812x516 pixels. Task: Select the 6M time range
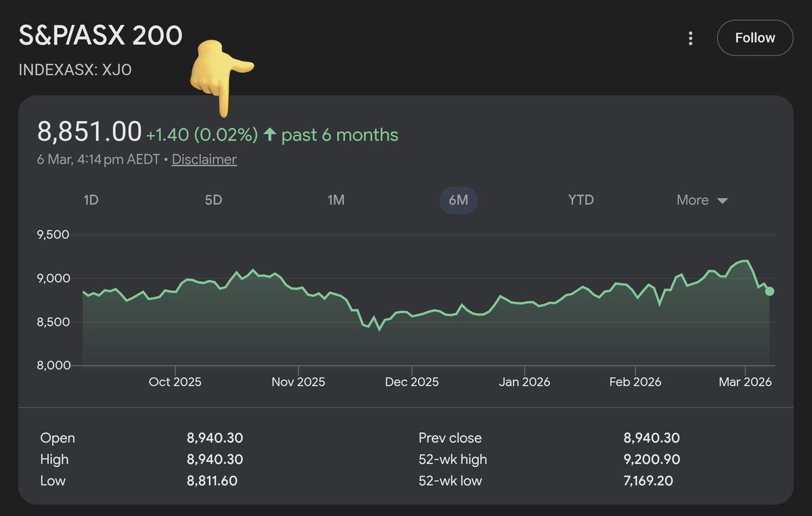(x=459, y=200)
